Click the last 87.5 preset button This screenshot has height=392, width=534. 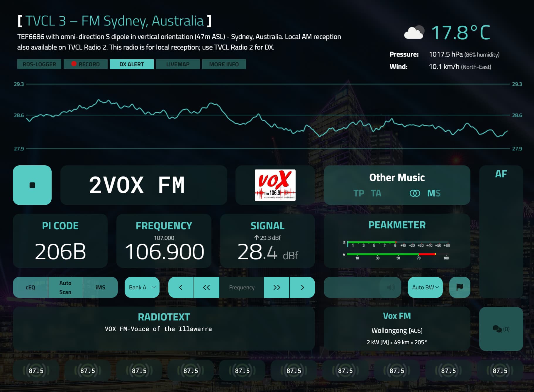pyautogui.click(x=500, y=371)
